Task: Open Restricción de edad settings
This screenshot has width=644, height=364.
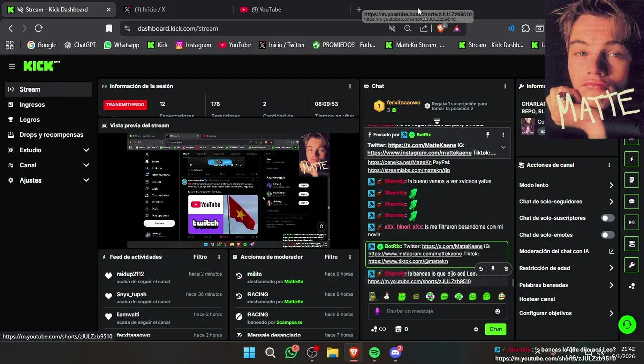Action: coord(567,268)
